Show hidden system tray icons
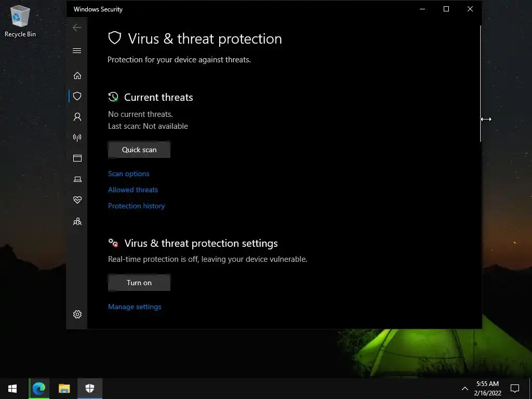The width and height of the screenshot is (532, 399). click(x=465, y=389)
